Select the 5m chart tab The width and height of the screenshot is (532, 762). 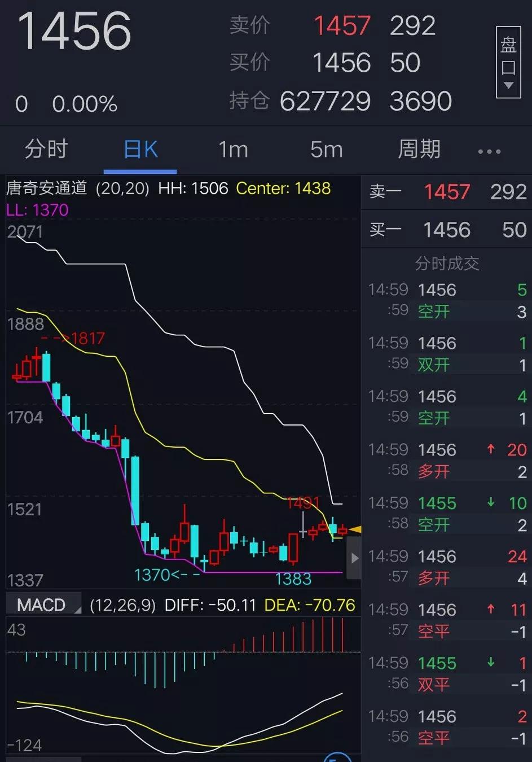pyautogui.click(x=326, y=150)
